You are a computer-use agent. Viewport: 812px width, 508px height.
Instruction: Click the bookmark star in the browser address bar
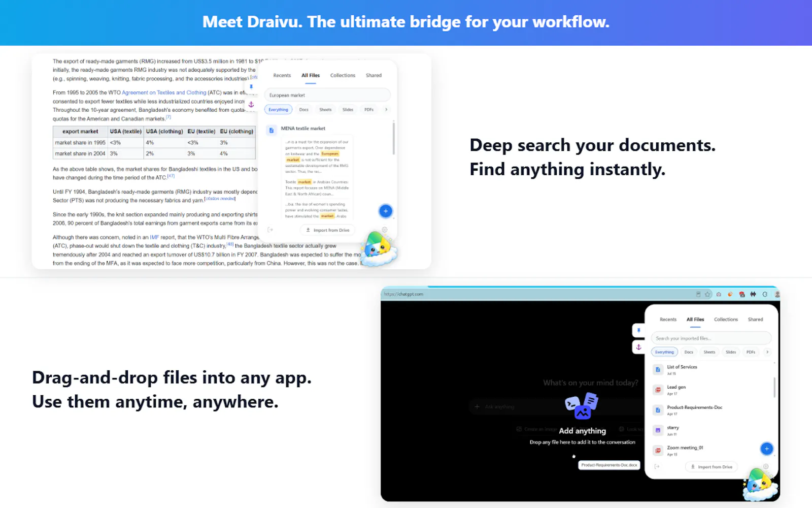(x=707, y=294)
